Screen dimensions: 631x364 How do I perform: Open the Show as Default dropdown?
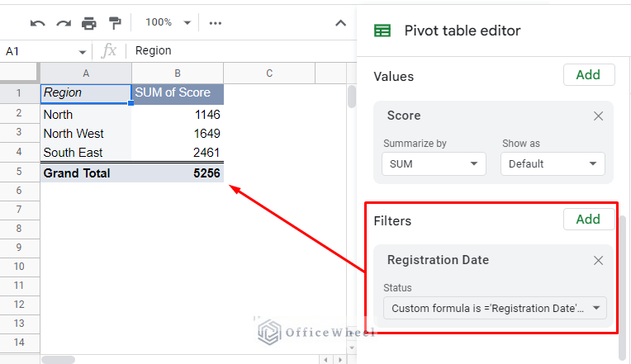(552, 163)
